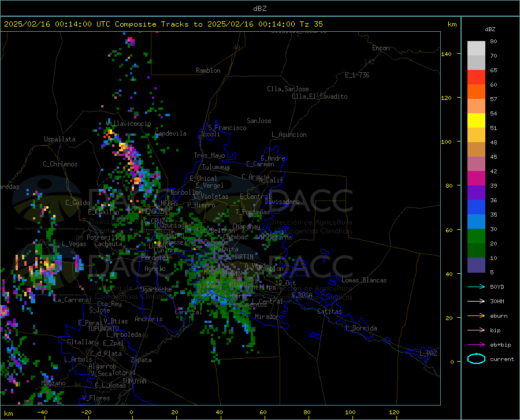
Task: Click the SanJose label
Action: [x=259, y=121]
